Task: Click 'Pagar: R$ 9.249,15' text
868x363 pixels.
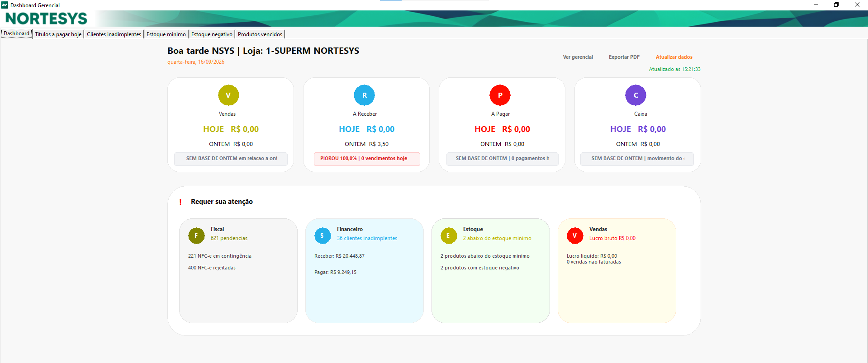Action: point(335,272)
